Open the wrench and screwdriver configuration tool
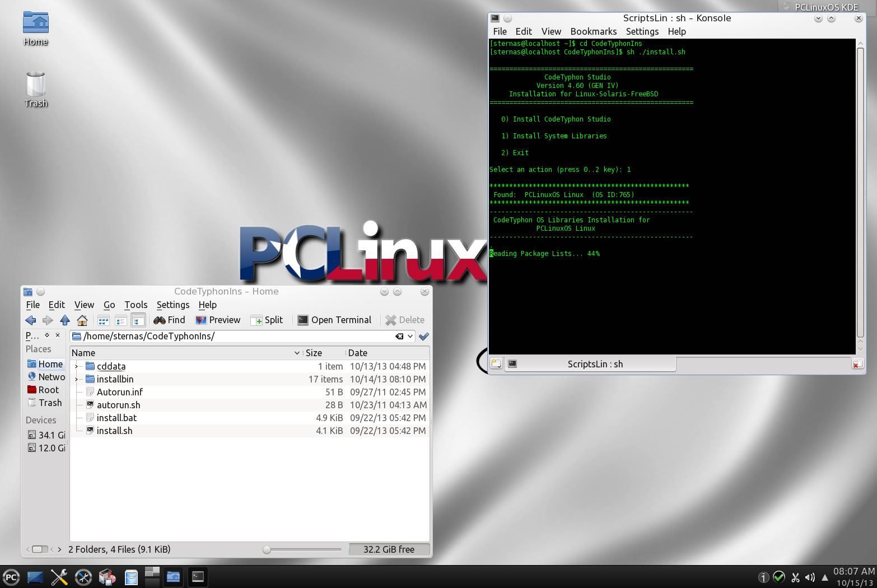Image resolution: width=877 pixels, height=588 pixels. (59, 577)
